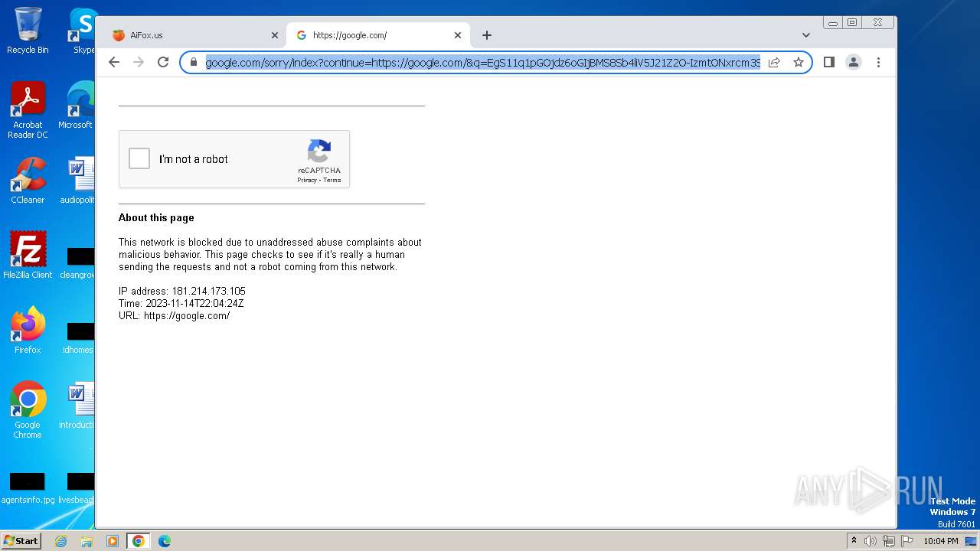This screenshot has height=551, width=980.
Task: Select the google.com/sorry address bar URL
Action: click(483, 62)
